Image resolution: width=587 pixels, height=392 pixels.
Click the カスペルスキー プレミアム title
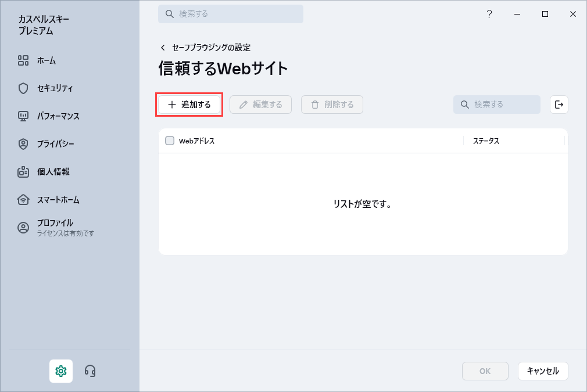pos(44,25)
